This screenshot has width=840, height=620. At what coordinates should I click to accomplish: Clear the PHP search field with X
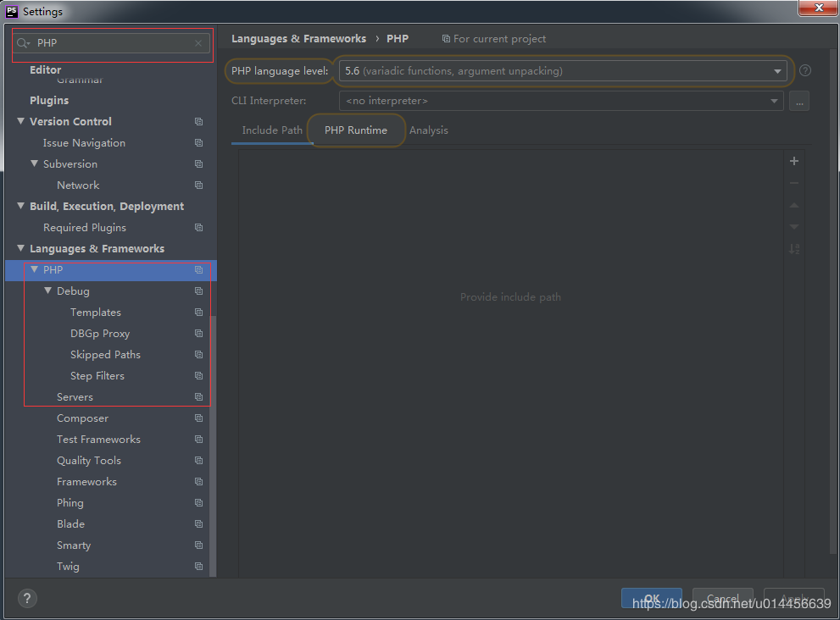198,43
